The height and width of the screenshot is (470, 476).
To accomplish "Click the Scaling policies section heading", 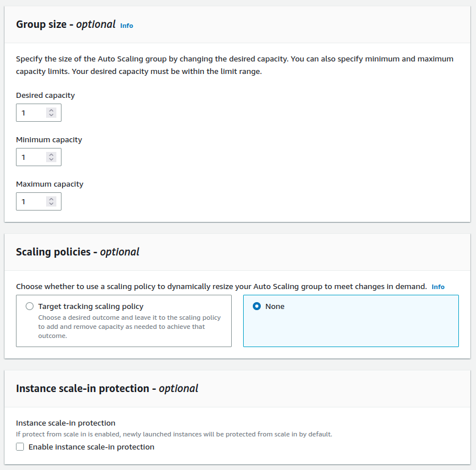I will click(x=77, y=252).
